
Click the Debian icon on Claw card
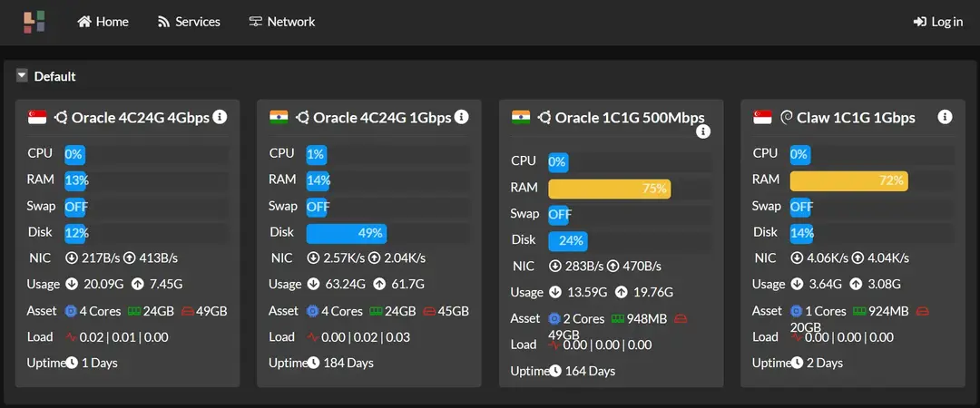tap(787, 117)
